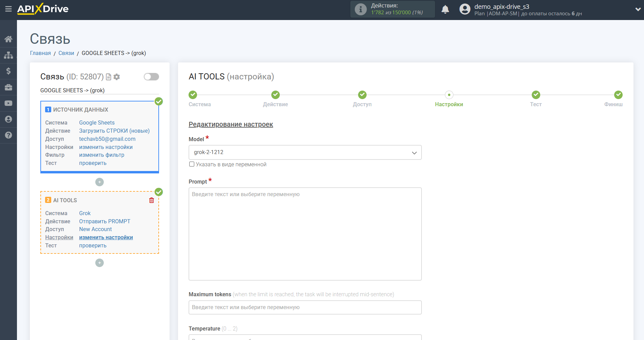Expand the Model dropdown grok-2-1212
Image resolution: width=644 pixels, height=340 pixels.
coord(305,152)
